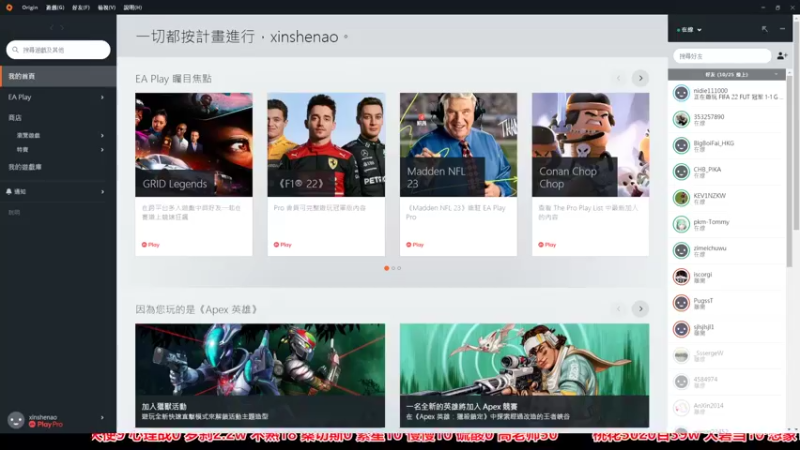Expand the 特賣 submenu chevron

pos(102,149)
